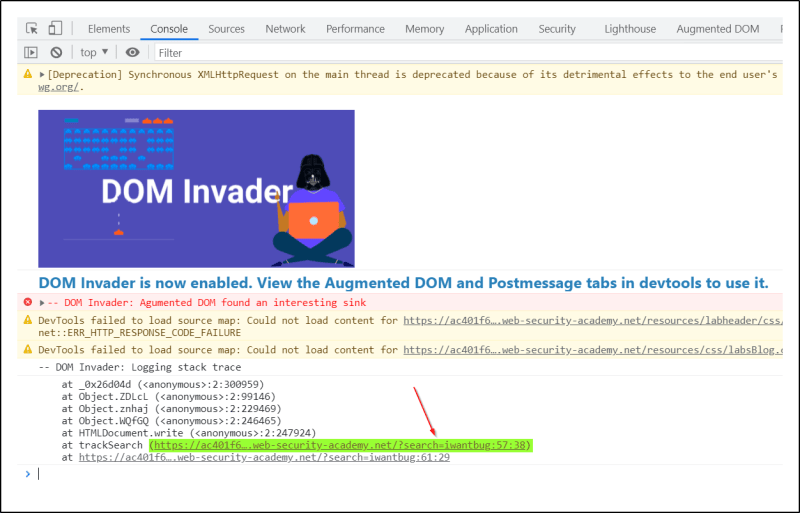Toggle the device toolbar icon
Viewport: 800px width, 513px height.
click(55, 28)
